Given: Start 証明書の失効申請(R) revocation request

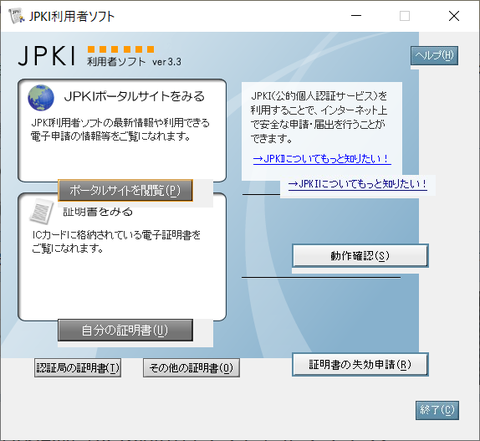Looking at the screenshot, I should (x=360, y=364).
